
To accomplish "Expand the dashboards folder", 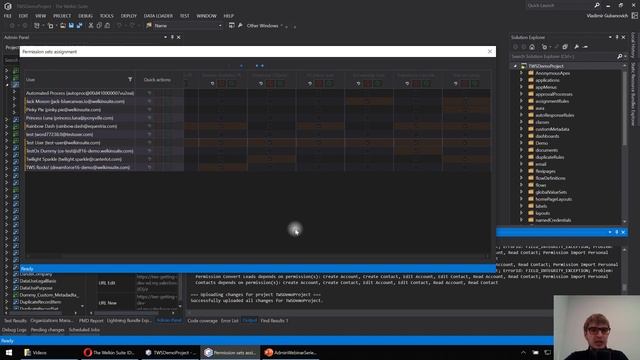I will tap(521, 136).
